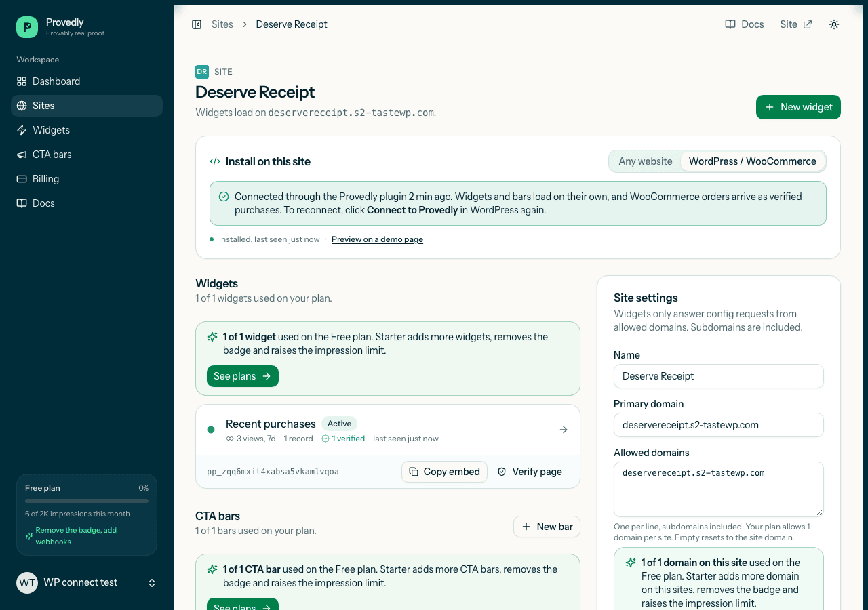Click See plans in the widgets notice

click(242, 376)
